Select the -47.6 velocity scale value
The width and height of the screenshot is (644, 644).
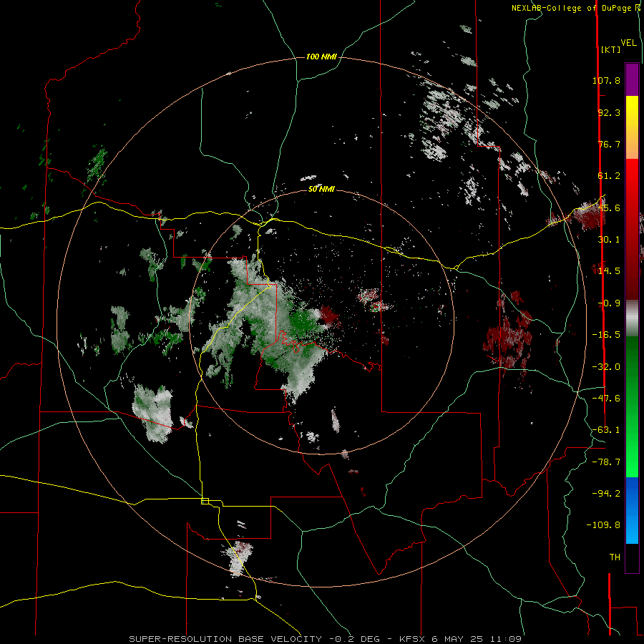(606, 399)
